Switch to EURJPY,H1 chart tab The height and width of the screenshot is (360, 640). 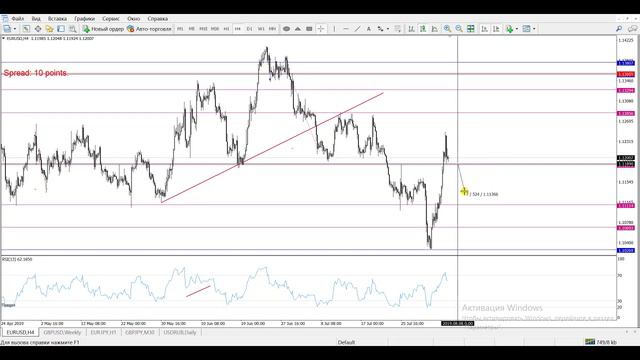103,333
